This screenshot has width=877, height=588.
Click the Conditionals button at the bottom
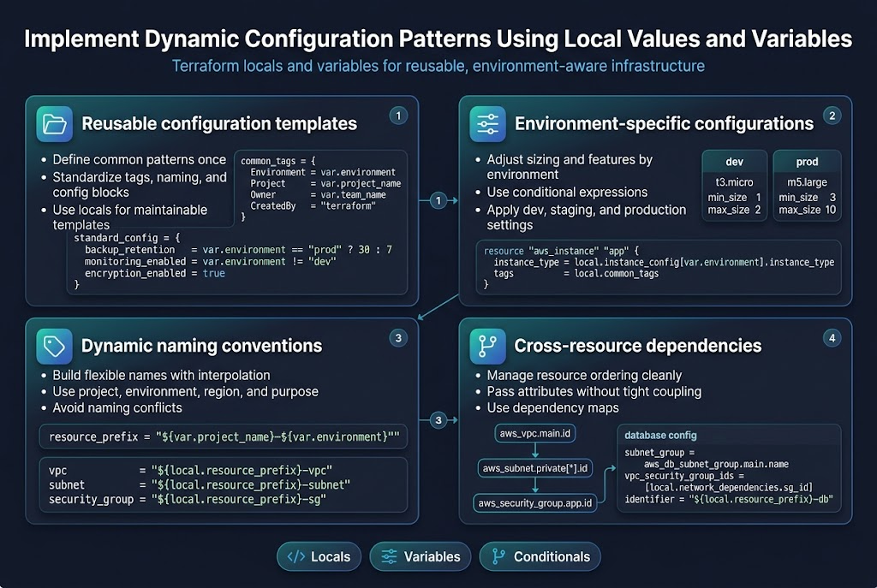pyautogui.click(x=540, y=556)
